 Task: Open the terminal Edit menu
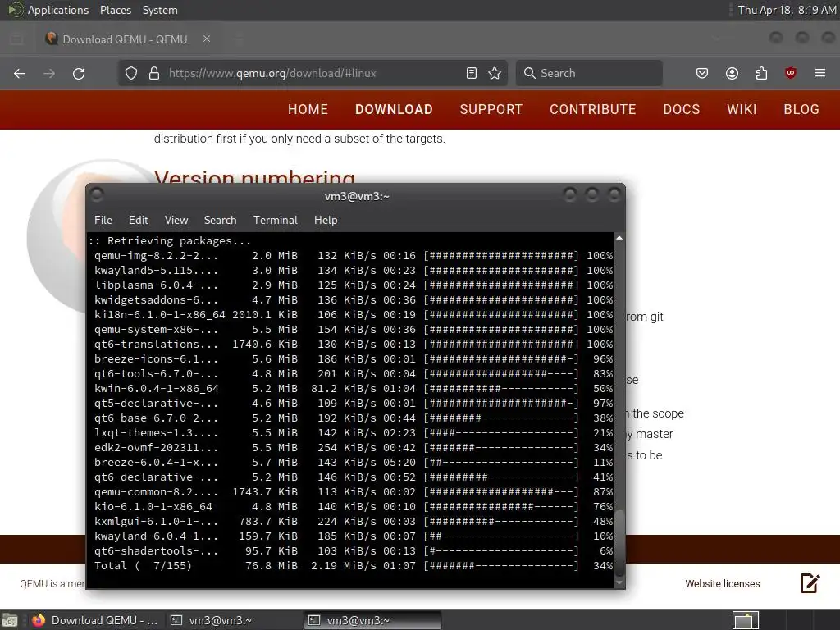click(x=138, y=220)
